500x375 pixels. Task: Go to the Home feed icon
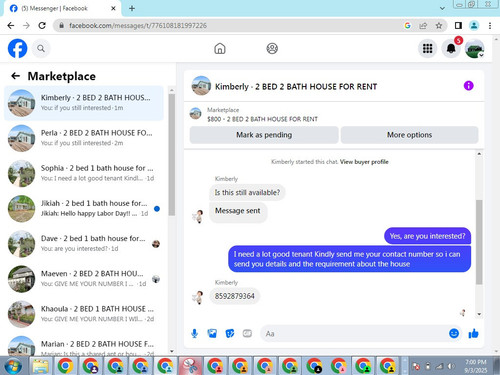pyautogui.click(x=220, y=49)
